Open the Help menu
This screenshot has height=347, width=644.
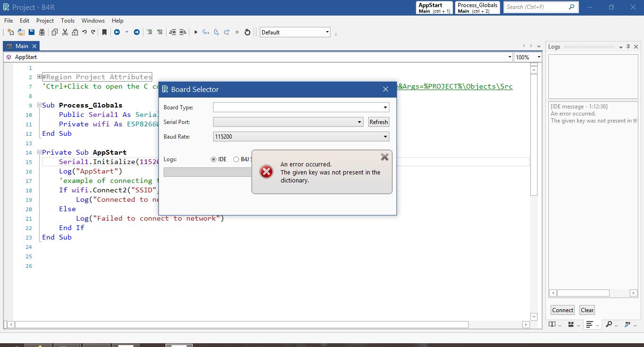click(117, 21)
